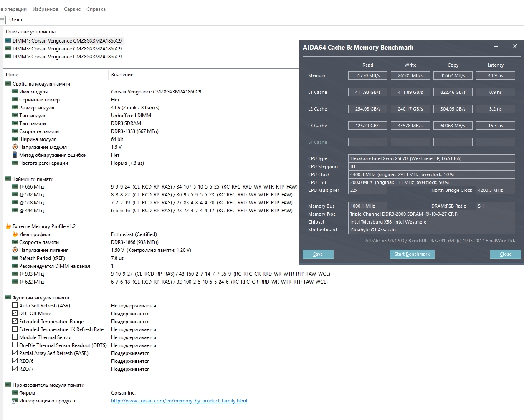The image size is (524, 420).
Task: Toggle the Module Thermal Sensor checkbox
Action: pyautogui.click(x=15, y=337)
